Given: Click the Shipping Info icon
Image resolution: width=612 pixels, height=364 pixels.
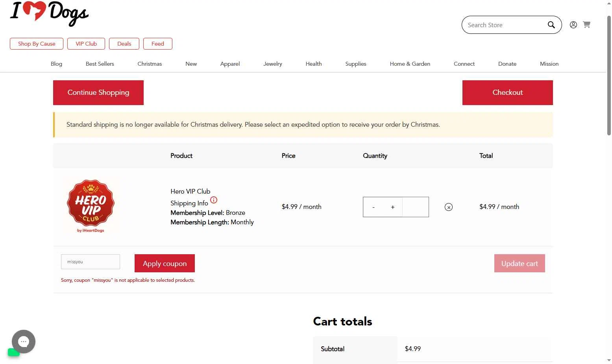Looking at the screenshot, I should pyautogui.click(x=214, y=200).
